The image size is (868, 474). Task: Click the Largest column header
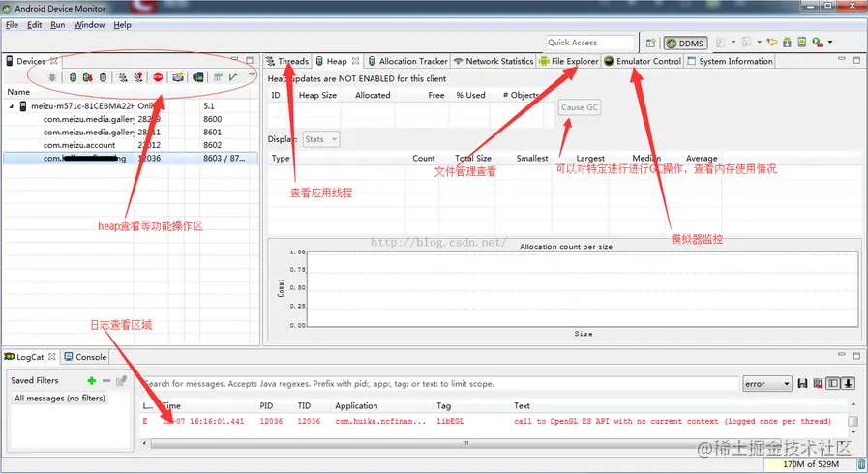tap(590, 159)
